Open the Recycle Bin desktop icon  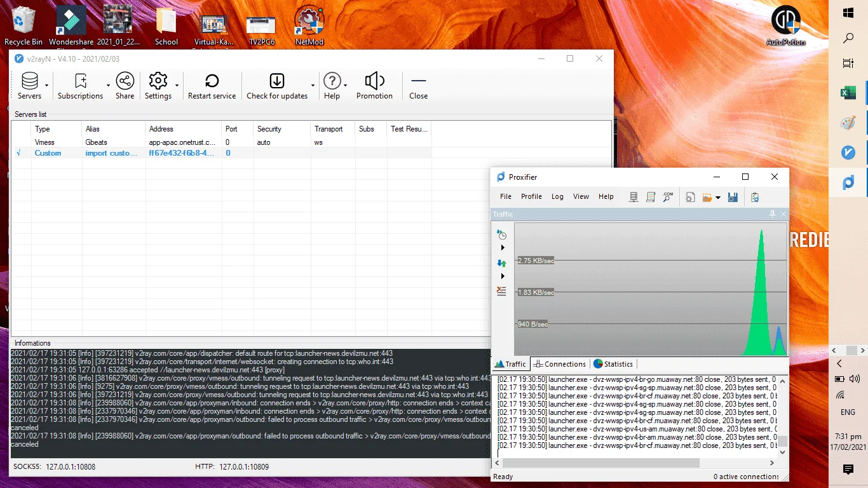click(24, 26)
